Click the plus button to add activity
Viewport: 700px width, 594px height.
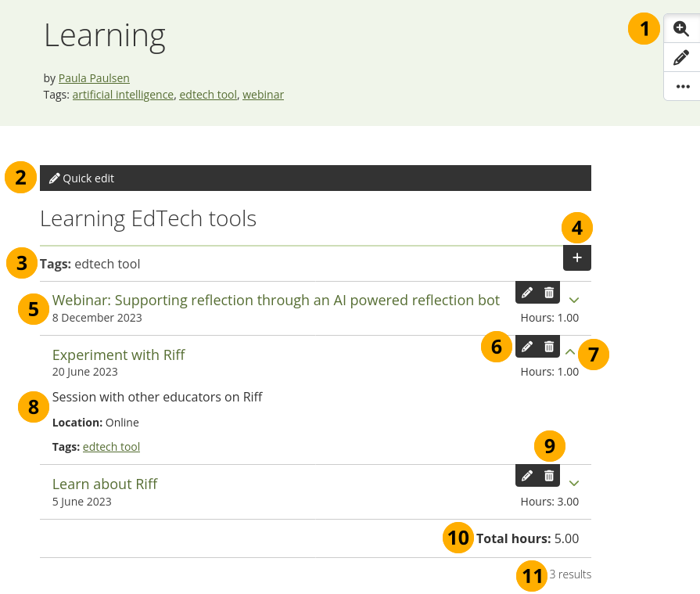[x=577, y=257]
